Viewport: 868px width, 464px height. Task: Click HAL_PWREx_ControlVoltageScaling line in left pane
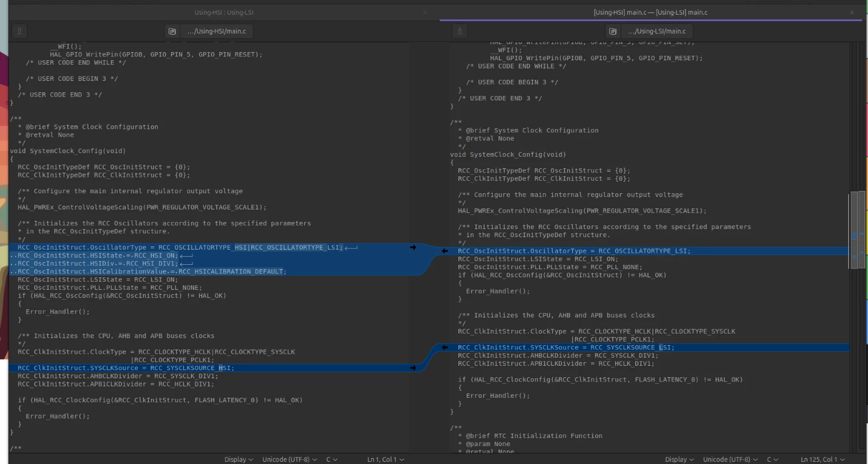coord(142,207)
